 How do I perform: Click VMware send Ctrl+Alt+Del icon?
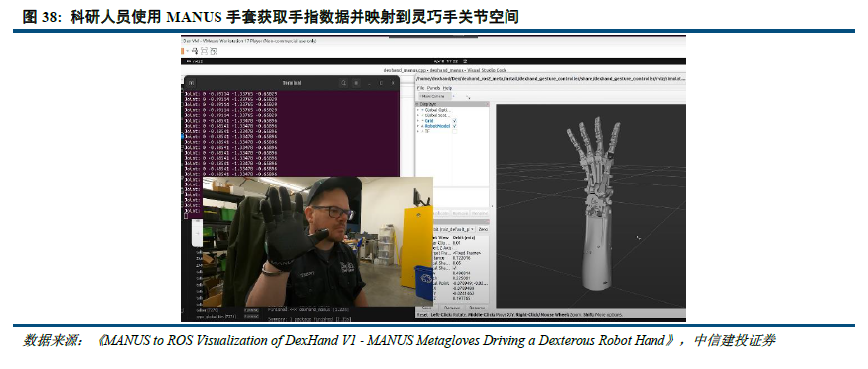(x=196, y=50)
